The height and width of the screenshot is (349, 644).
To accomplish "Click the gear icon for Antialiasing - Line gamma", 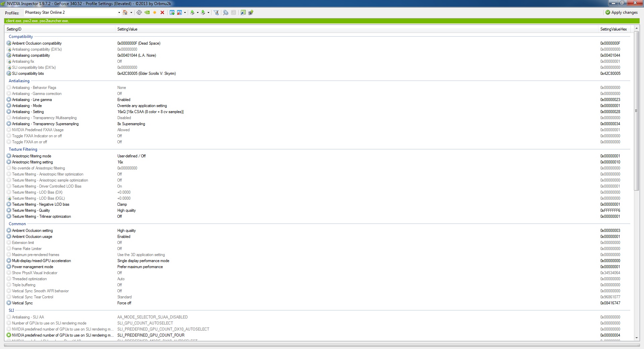I will click(9, 100).
